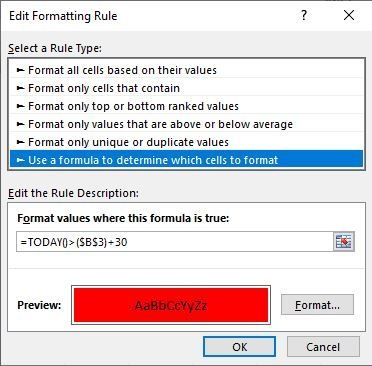Choose 'Format only values that are above or below average'
372x366 pixels.
(186, 124)
